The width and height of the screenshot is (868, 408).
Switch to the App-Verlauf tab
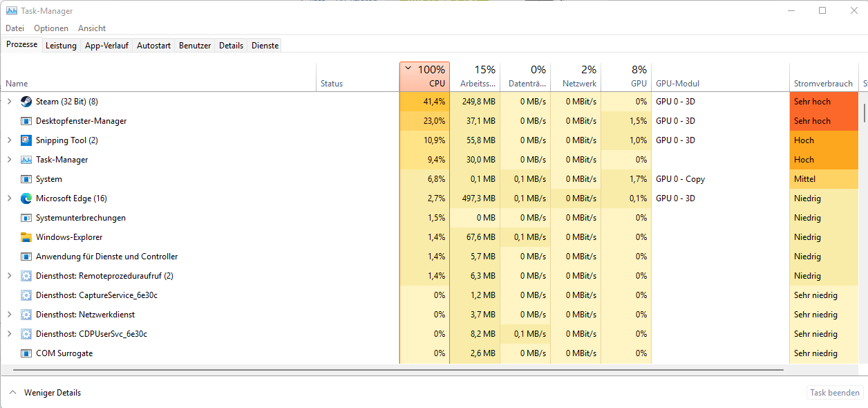click(106, 46)
